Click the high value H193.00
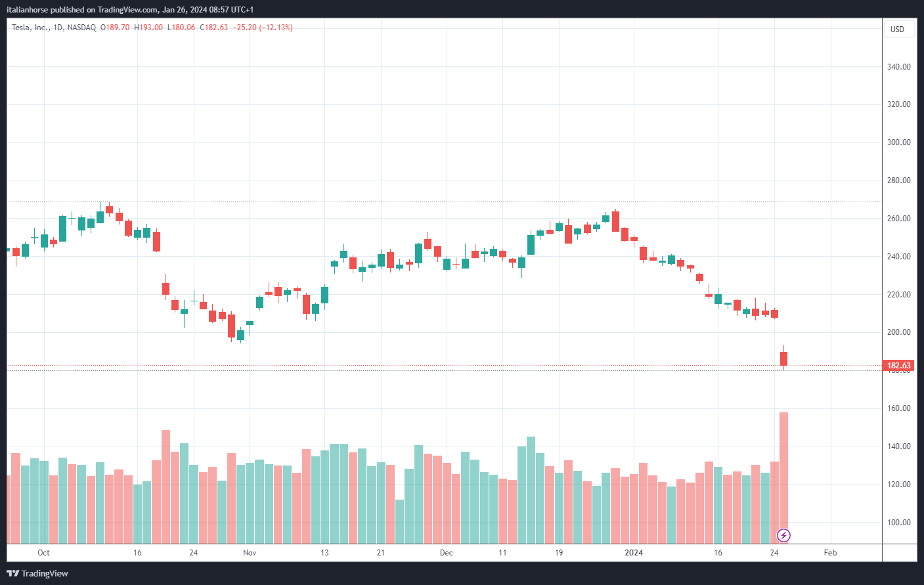The height and width of the screenshot is (585, 924). pos(148,28)
